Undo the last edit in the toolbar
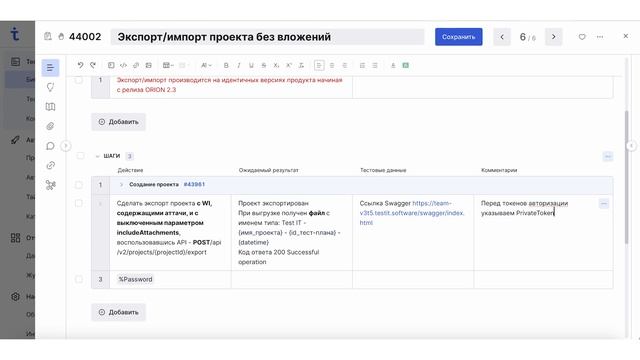This screenshot has height=360, width=640. pyautogui.click(x=80, y=65)
